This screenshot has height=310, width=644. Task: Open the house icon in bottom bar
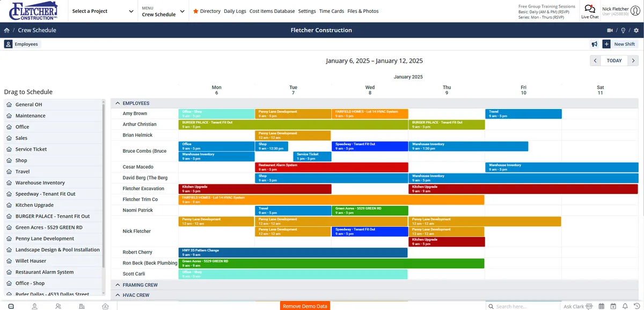[x=105, y=306]
